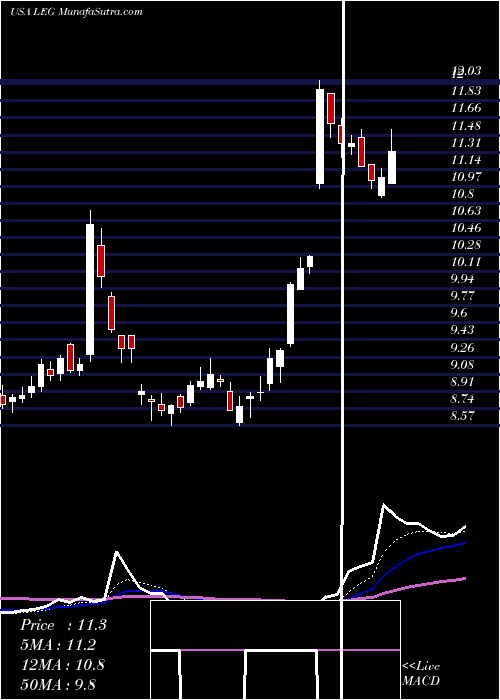The height and width of the screenshot is (700, 500).
Task: Click the 10.46 price axis label
Action: click(466, 228)
